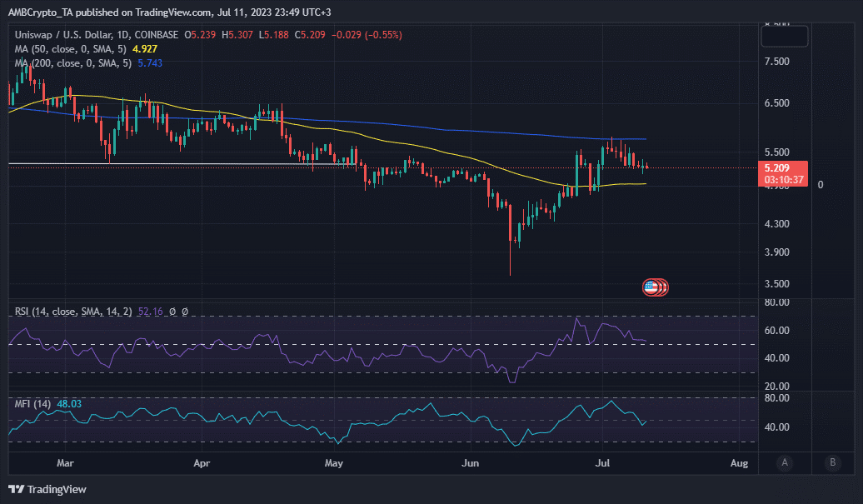Viewport: 863px width, 504px height.
Task: Click the 60.00 level on the RSI scale
Action: tap(776, 330)
